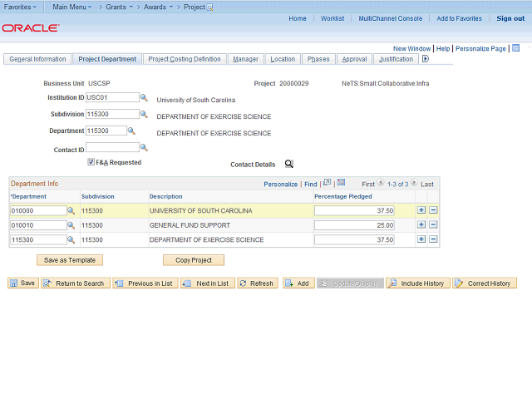The height and width of the screenshot is (399, 532).
Task: Click Add to Favorites link
Action: point(459,18)
